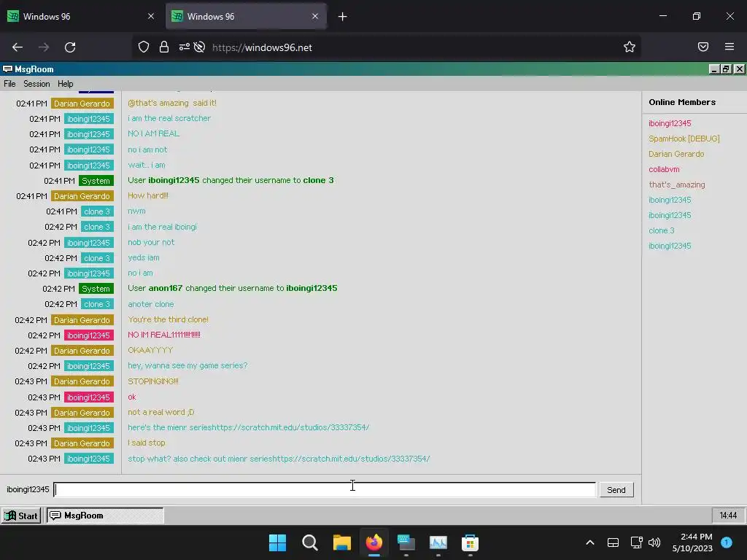Select collabvm in Online Members

pyautogui.click(x=664, y=169)
